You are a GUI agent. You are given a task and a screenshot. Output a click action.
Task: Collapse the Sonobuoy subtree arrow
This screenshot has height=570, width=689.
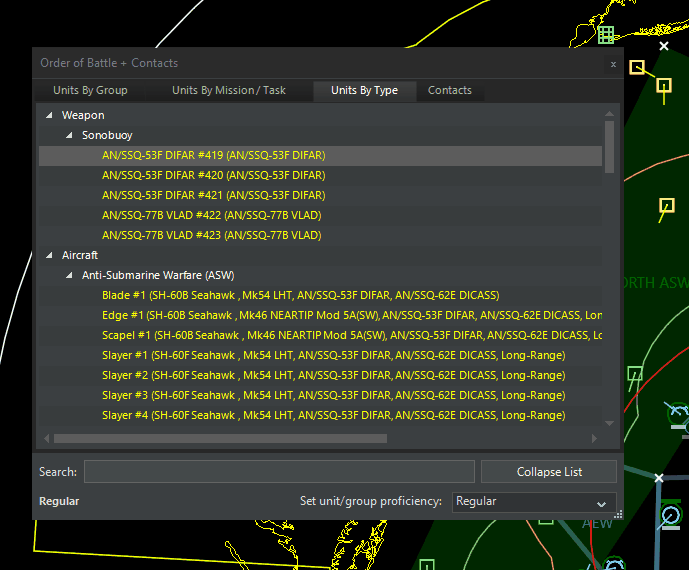pyautogui.click(x=69, y=135)
